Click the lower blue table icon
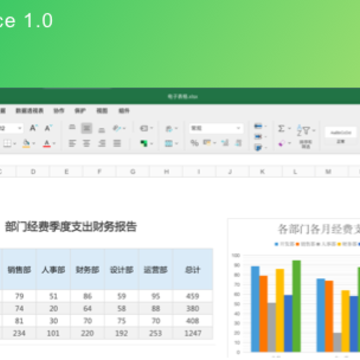The height and width of the screenshot is (360, 360). [169, 143]
